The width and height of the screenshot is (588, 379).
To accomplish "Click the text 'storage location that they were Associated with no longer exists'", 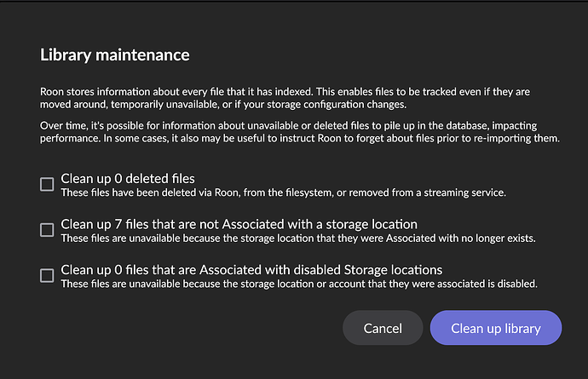I will pyautogui.click(x=388, y=238).
